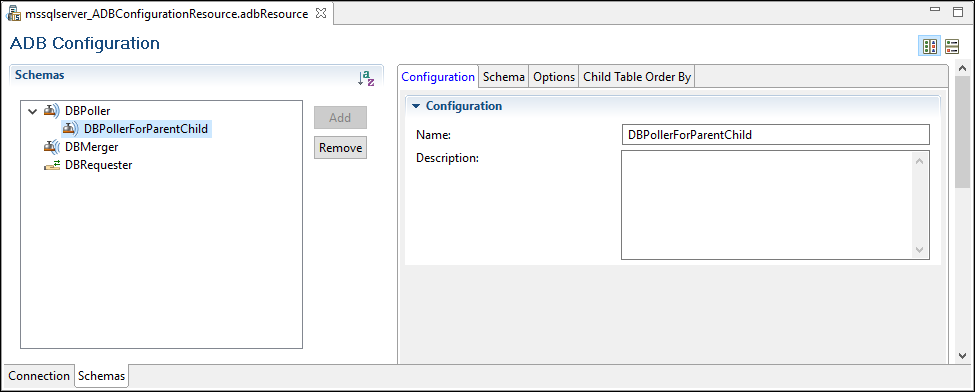
Task: Click the Schemas section header
Action: tap(40, 75)
